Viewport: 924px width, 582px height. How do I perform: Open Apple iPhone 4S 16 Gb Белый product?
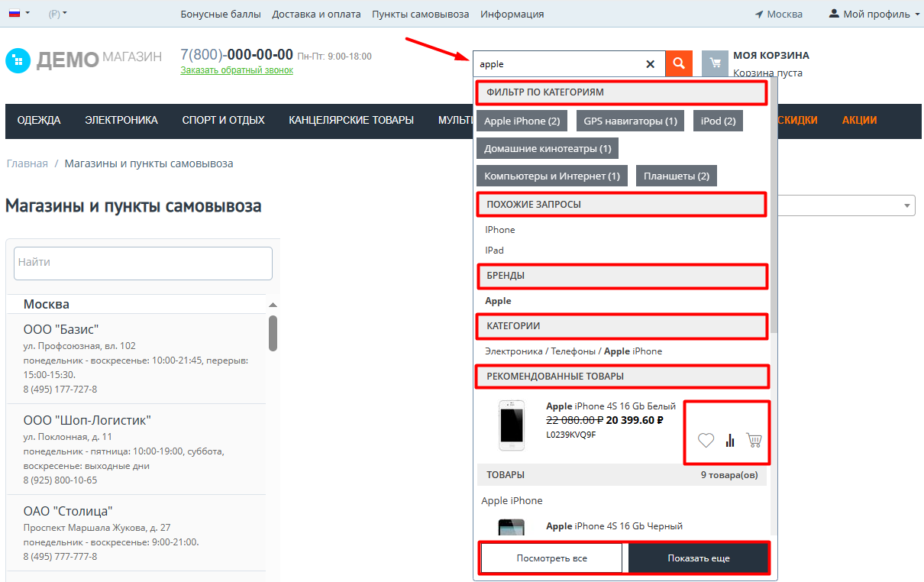point(611,406)
